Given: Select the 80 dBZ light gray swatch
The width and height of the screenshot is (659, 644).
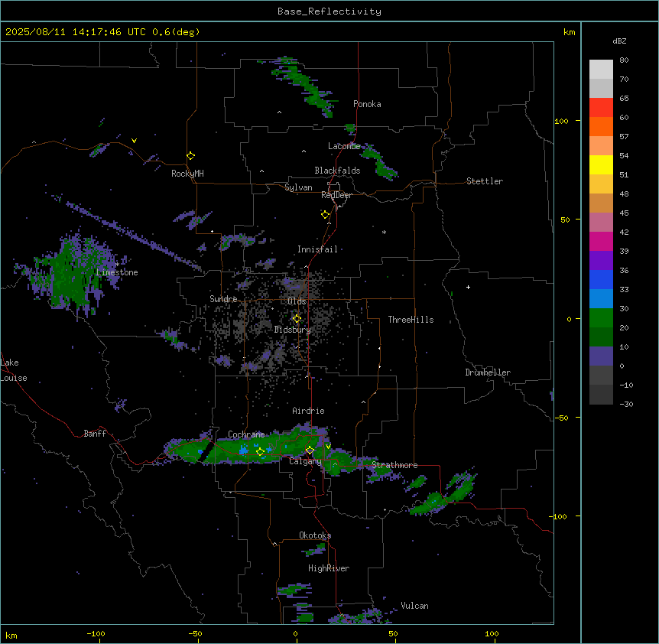Looking at the screenshot, I should (601, 70).
